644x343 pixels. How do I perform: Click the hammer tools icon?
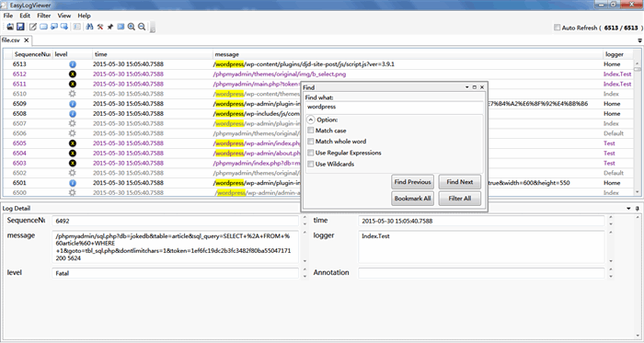[99, 27]
